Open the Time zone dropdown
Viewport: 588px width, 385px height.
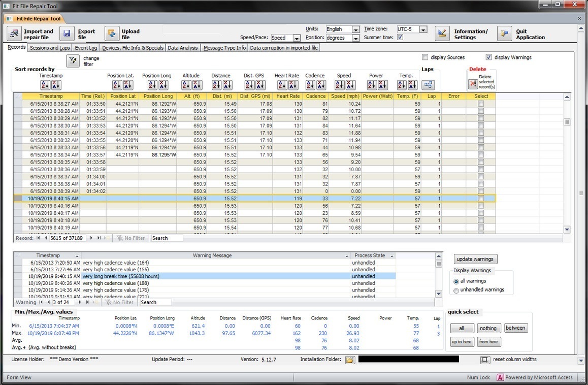423,29
